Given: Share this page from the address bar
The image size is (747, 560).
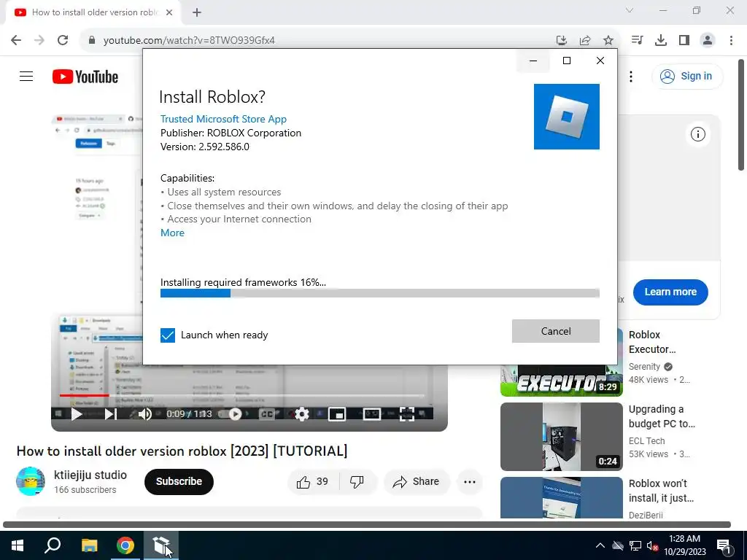Looking at the screenshot, I should click(585, 41).
